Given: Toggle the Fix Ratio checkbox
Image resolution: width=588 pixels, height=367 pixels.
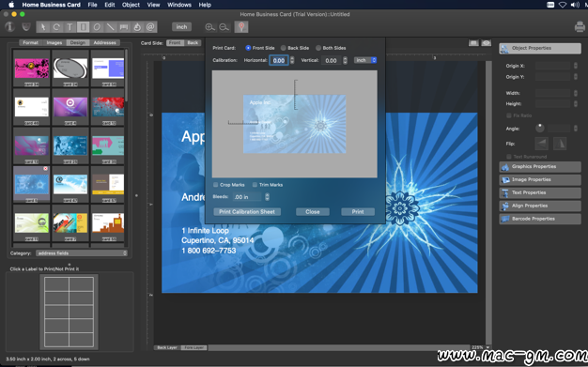Looking at the screenshot, I should point(509,115).
